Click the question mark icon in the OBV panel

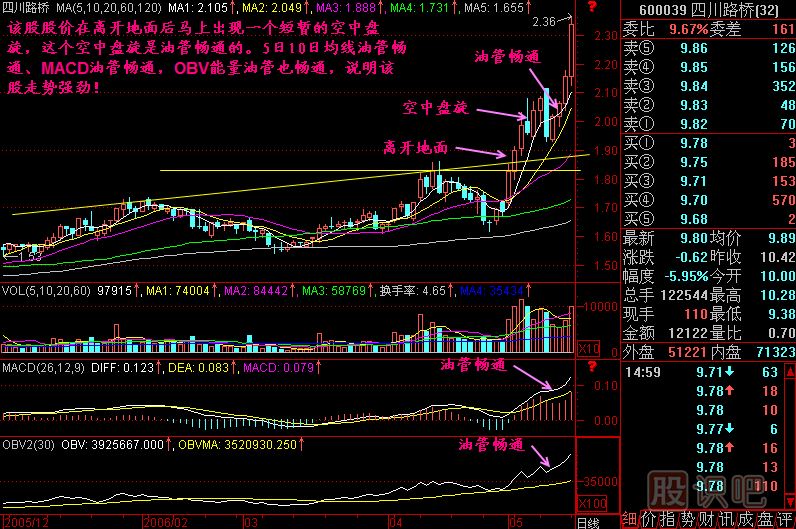tap(591, 443)
